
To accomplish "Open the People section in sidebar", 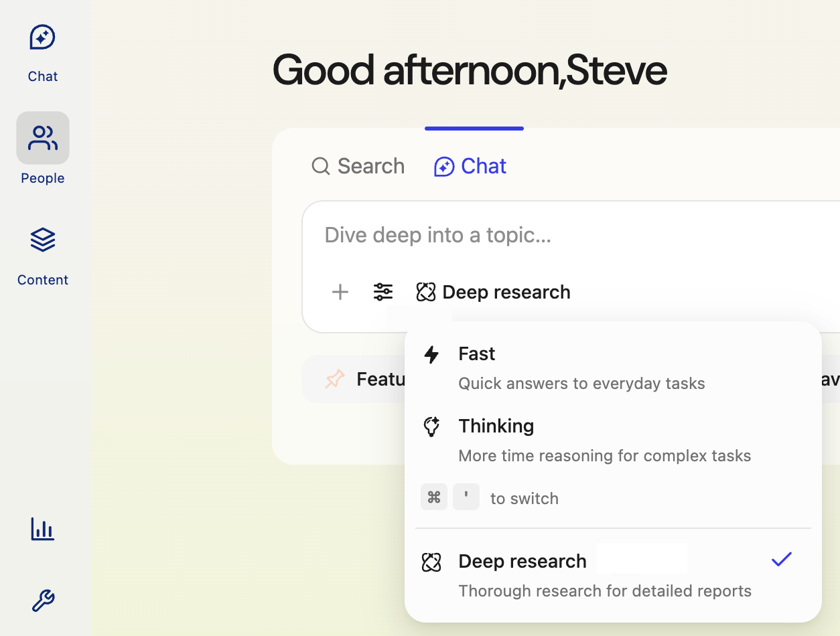I will (x=42, y=149).
